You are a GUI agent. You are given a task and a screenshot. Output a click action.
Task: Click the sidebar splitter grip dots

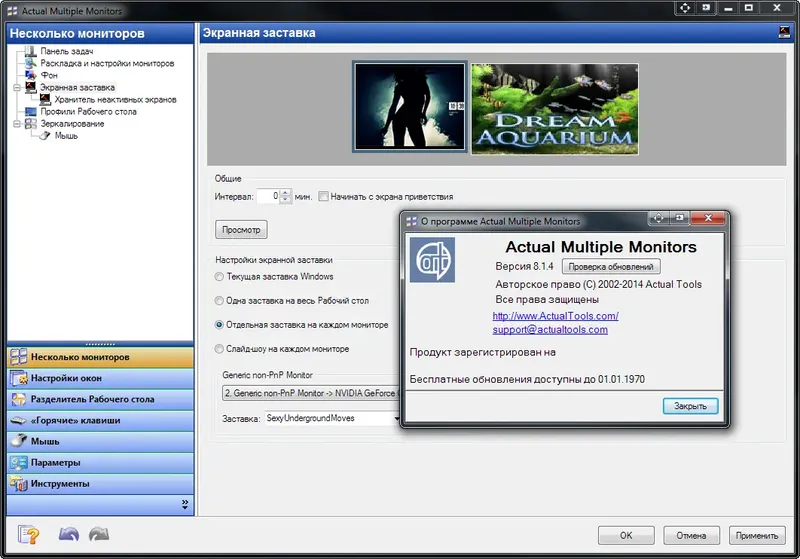click(101, 344)
